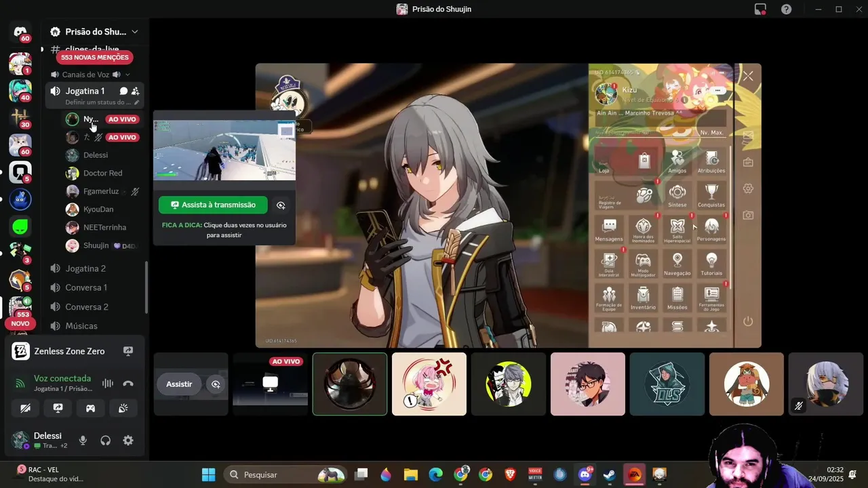This screenshot has height=488, width=868.
Task: Pop out stream next to Assistir
Action: click(x=216, y=384)
